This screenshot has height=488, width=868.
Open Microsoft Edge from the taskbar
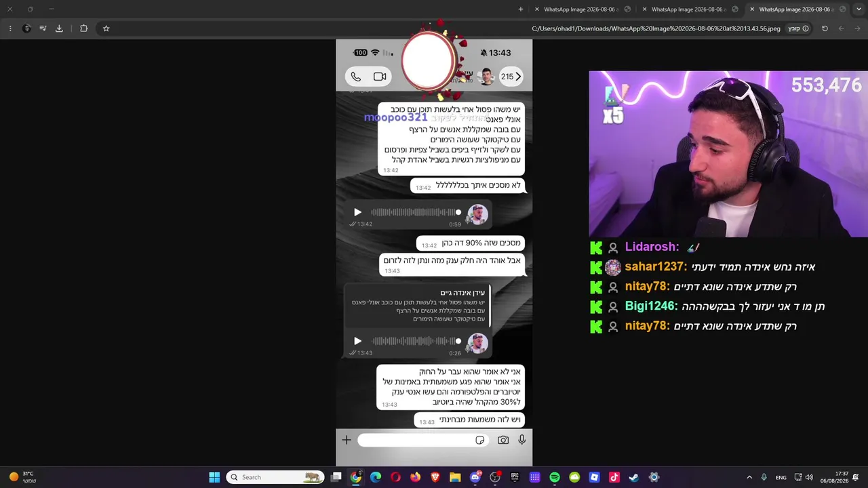376,477
